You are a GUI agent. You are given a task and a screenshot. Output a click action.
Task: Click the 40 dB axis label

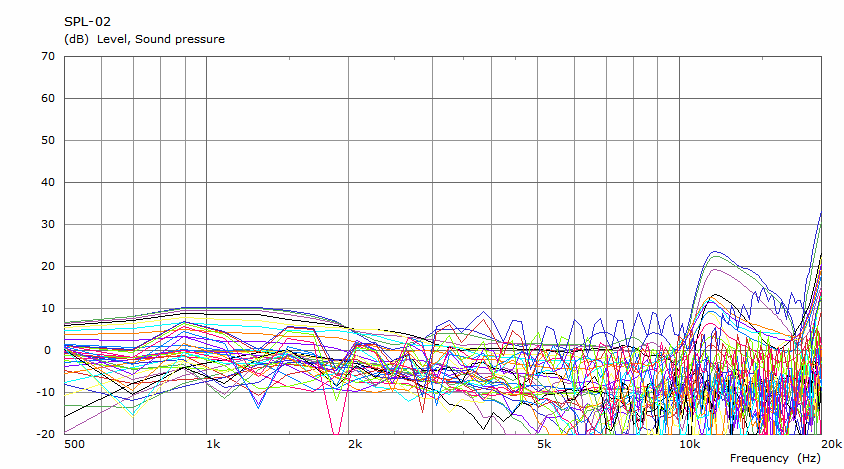[x=48, y=182]
